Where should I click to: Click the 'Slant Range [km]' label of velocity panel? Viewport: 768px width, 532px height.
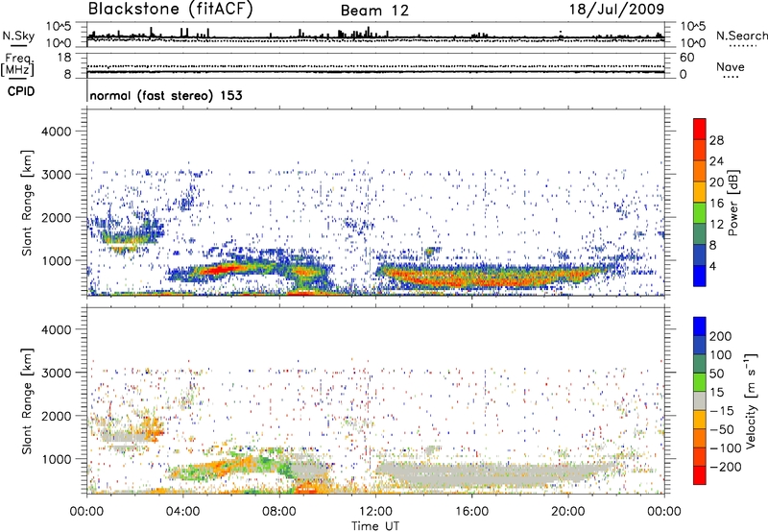point(27,401)
